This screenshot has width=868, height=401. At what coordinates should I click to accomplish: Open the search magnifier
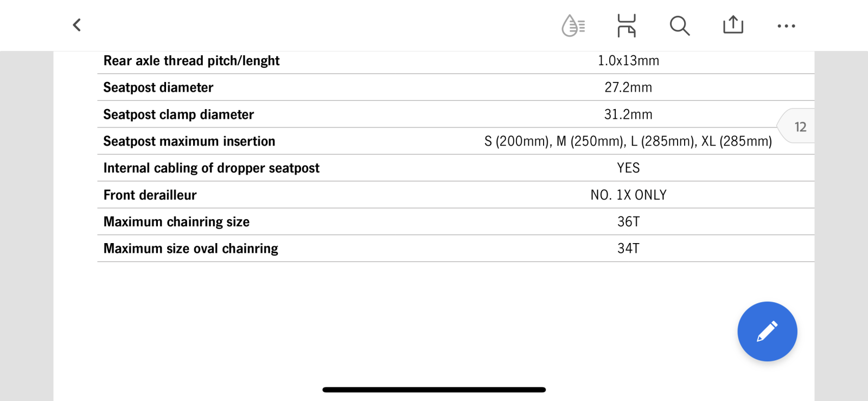click(x=679, y=26)
